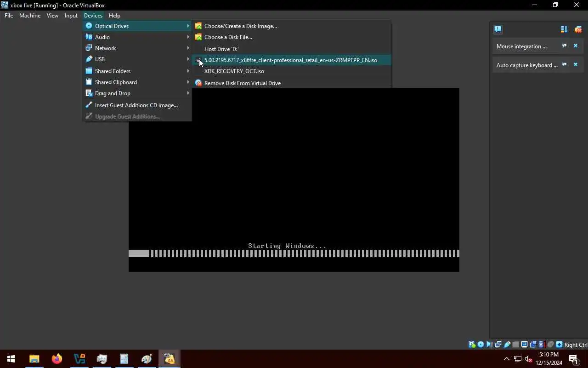Click the network status bar indicator
This screenshot has height=368, width=588.
(x=498, y=345)
